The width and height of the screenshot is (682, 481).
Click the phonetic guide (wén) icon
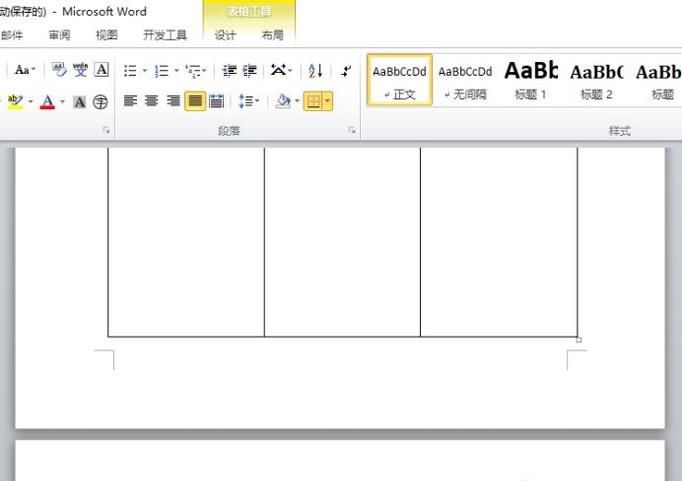(80, 70)
